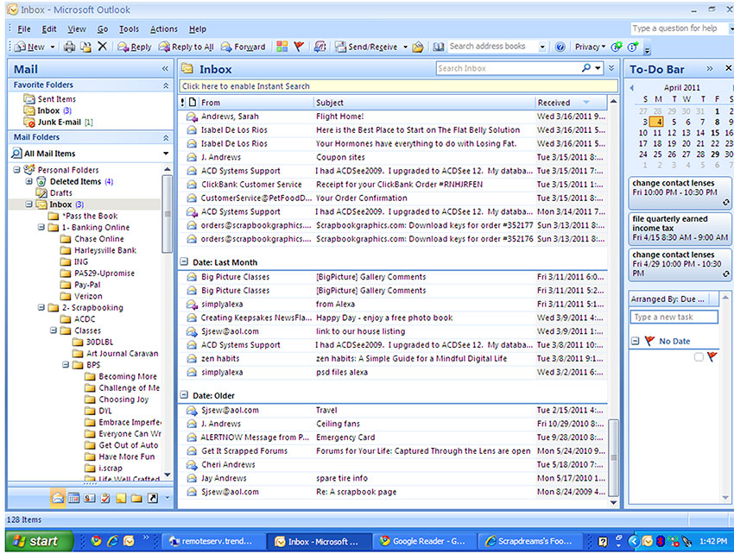Collapse the Personal Folders tree node
734x560 pixels.
pyautogui.click(x=17, y=169)
